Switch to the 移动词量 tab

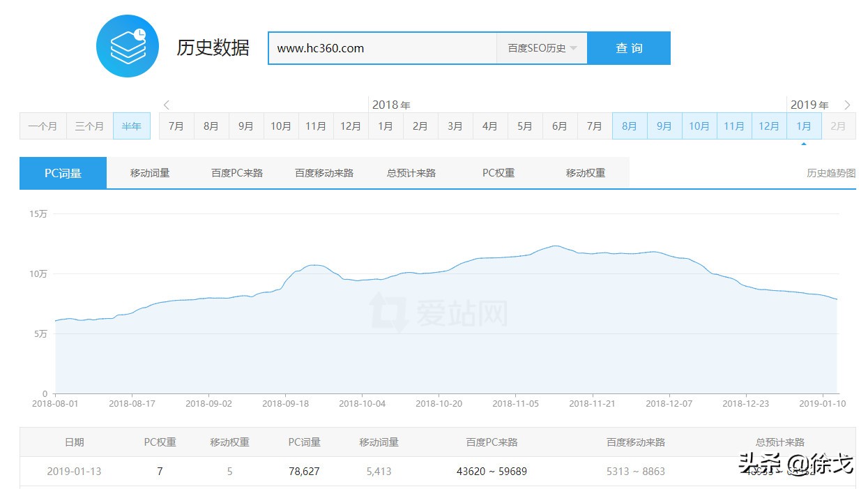149,172
